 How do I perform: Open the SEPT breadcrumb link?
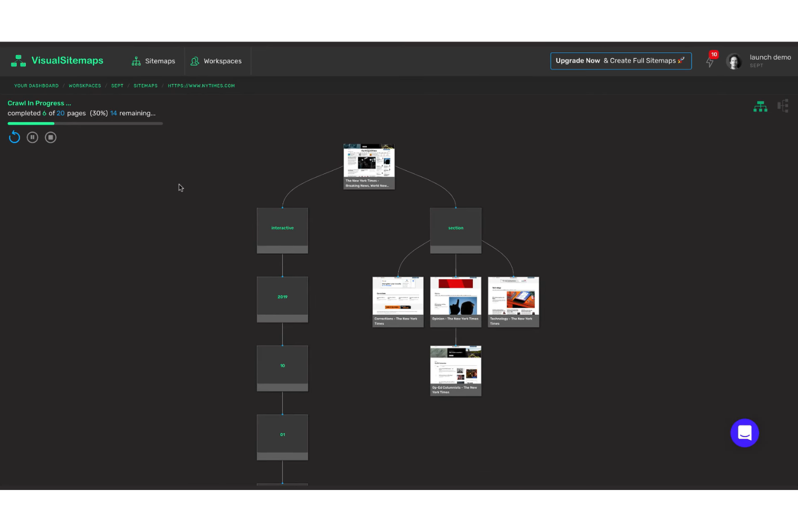coord(117,86)
